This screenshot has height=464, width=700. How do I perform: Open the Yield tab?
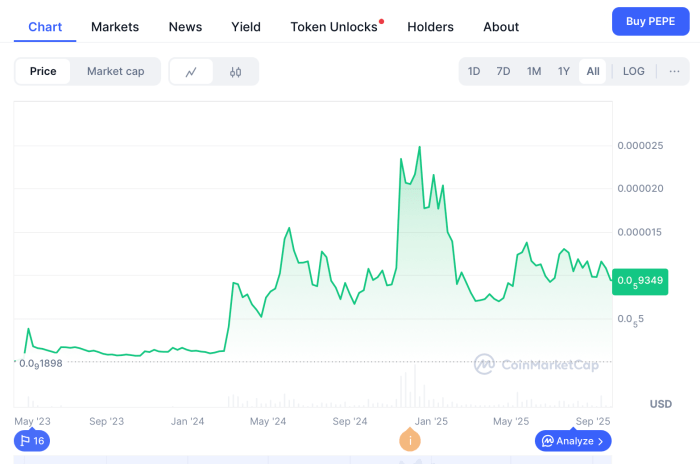coord(246,27)
